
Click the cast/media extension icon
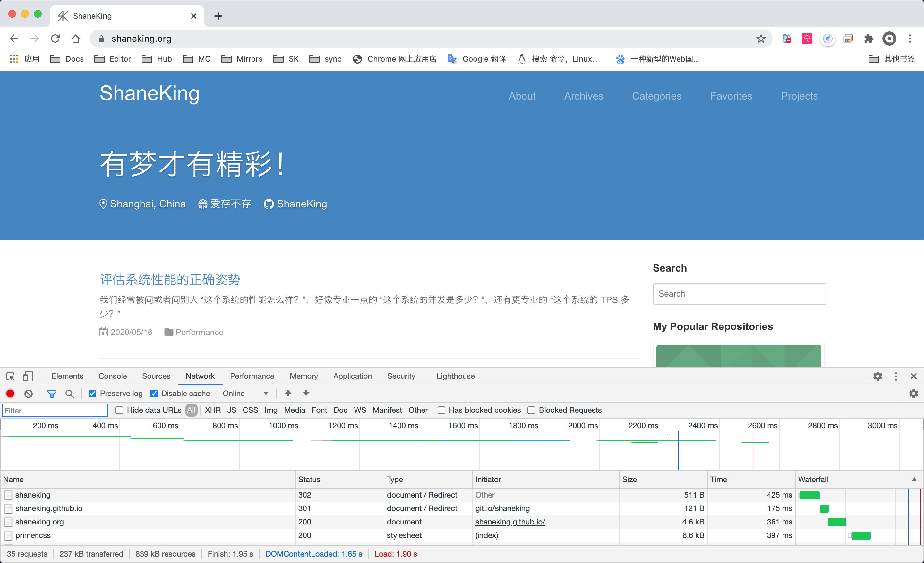point(848,39)
